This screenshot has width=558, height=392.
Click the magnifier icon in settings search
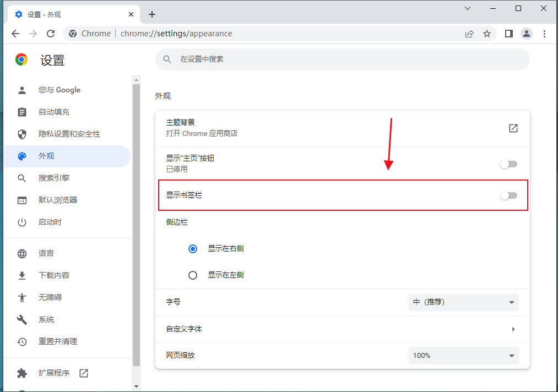[167, 59]
